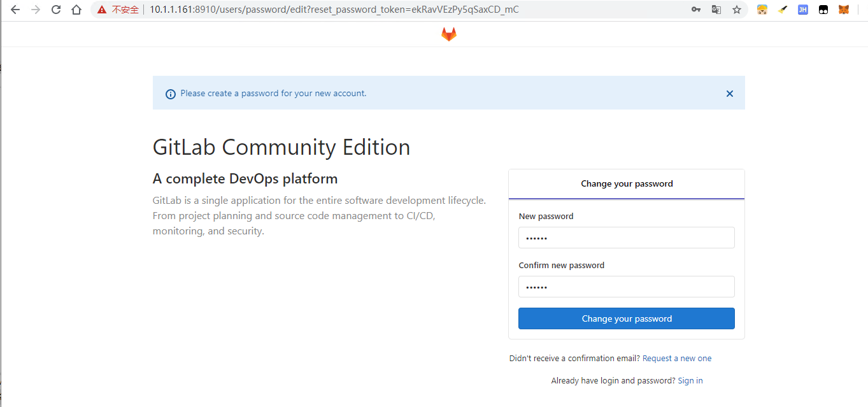
Task: Go back to the previous page
Action: 15,10
